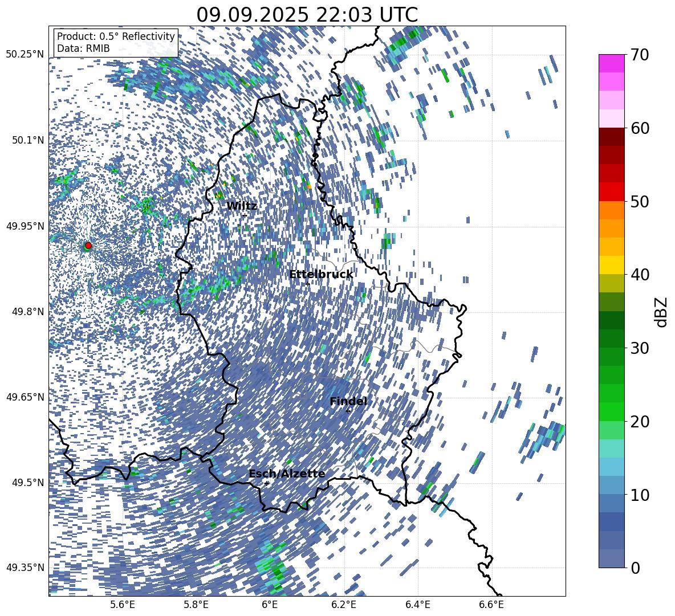Select the Ettelbruck city label
675x616 pixels.
point(321,275)
